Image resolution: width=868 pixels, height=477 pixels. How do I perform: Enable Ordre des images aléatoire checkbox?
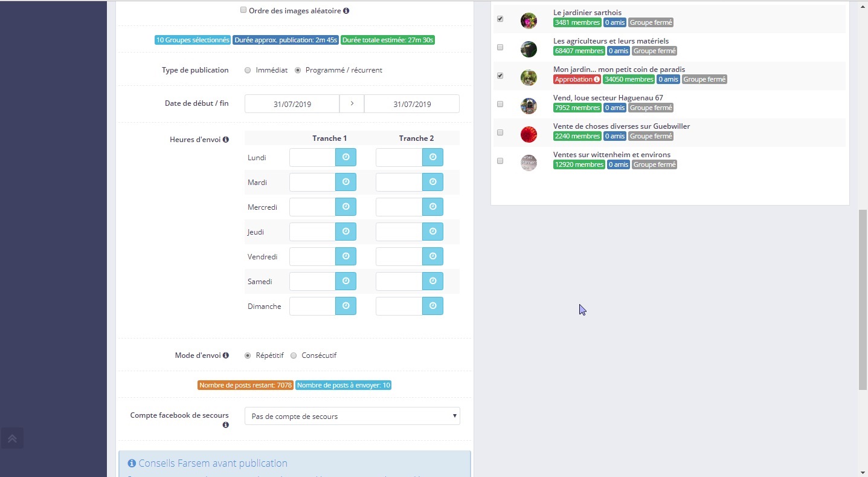pyautogui.click(x=243, y=10)
